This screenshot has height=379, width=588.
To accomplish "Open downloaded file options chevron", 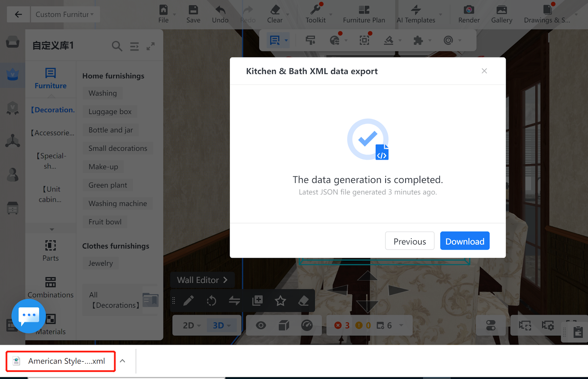I will click(x=123, y=361).
